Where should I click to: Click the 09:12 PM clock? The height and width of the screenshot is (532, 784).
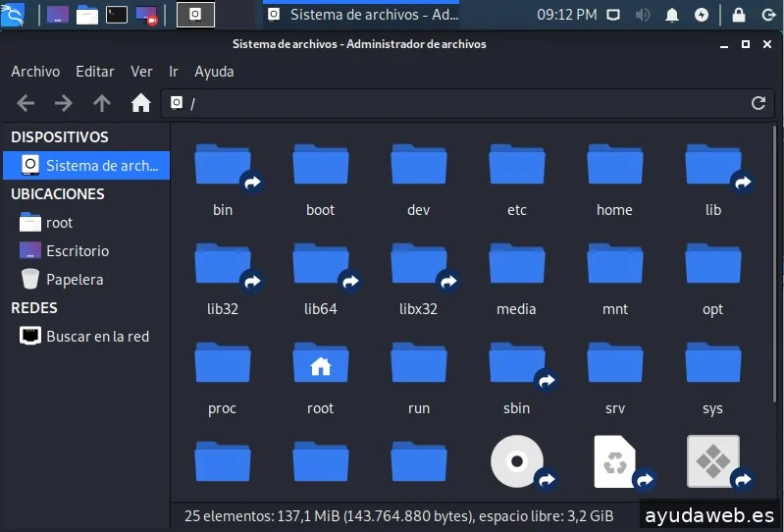coord(566,15)
